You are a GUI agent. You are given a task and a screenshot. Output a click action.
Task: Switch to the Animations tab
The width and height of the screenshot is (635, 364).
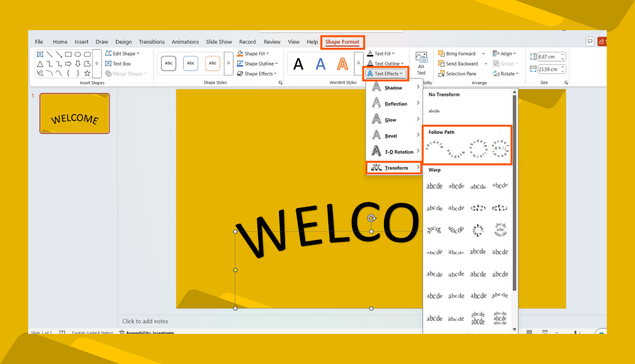pyautogui.click(x=185, y=41)
